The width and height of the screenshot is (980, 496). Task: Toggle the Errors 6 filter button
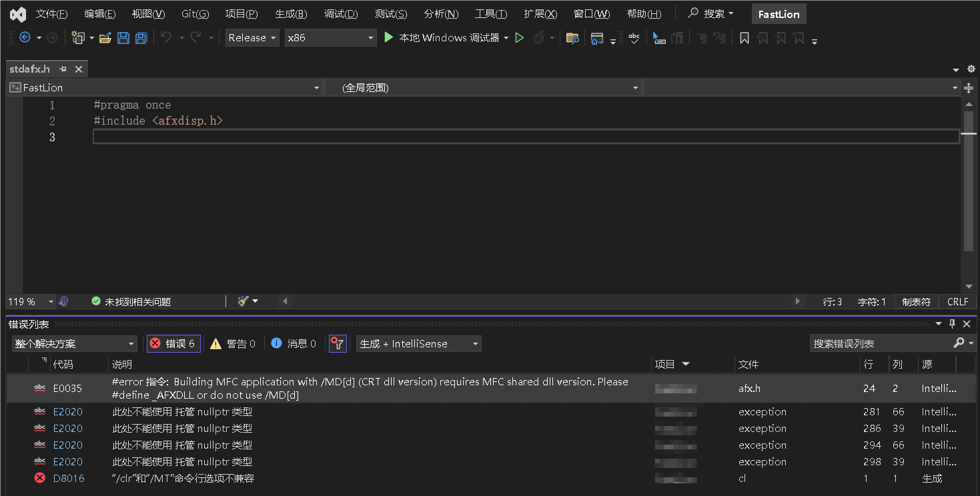pos(173,343)
